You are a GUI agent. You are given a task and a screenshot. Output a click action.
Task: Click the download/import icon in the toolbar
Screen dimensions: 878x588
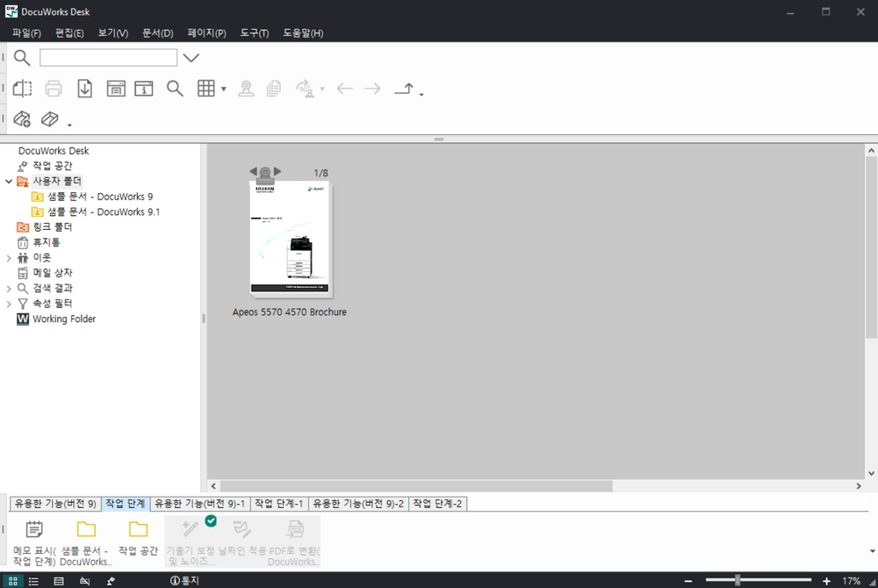click(85, 89)
